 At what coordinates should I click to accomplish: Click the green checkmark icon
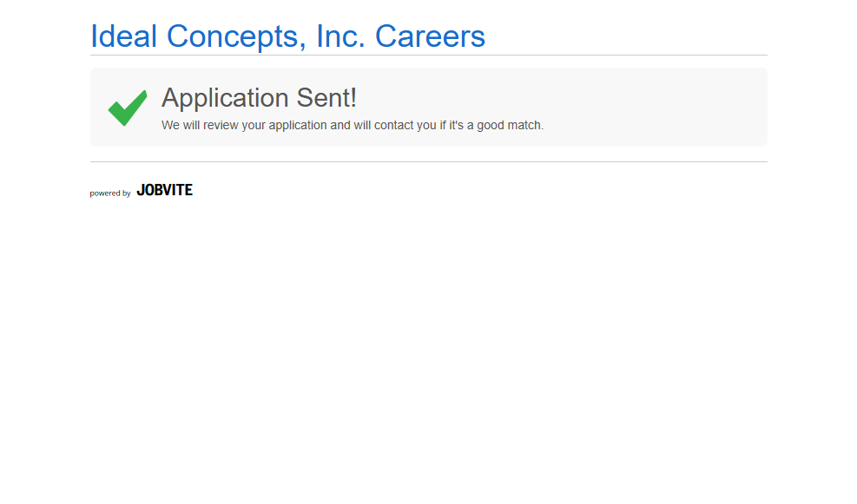click(127, 108)
